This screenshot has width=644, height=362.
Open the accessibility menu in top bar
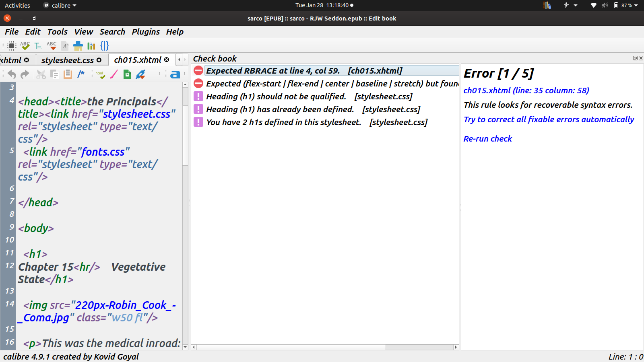point(566,5)
